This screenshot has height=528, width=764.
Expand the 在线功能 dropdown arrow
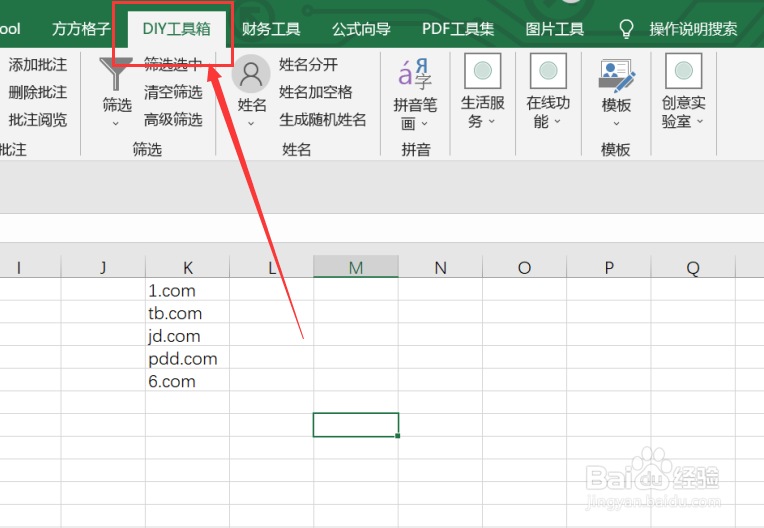[x=557, y=121]
